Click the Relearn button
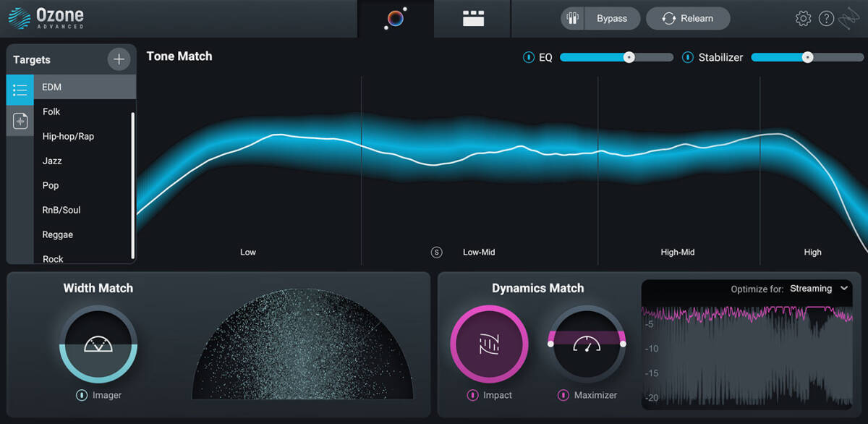Screen dimensions: 868x424 tap(688, 18)
